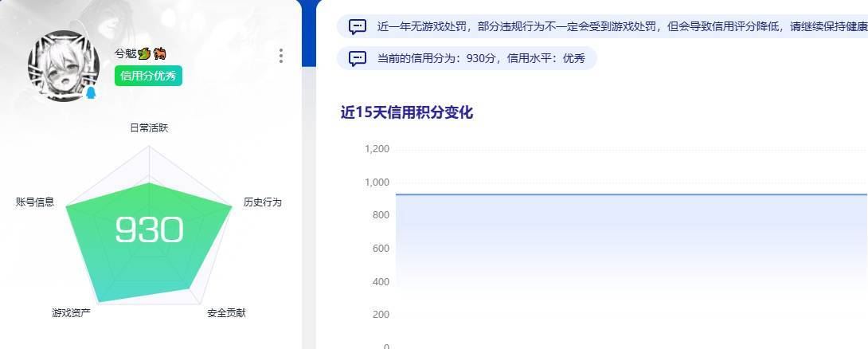Click chat bubble icon beside 近一年无游戏处罚 notice

pos(358,26)
